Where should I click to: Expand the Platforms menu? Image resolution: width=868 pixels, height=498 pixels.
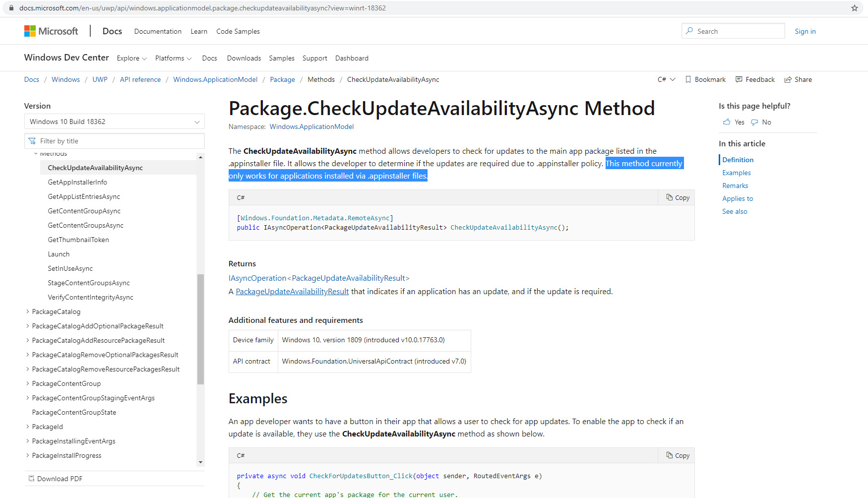point(173,58)
